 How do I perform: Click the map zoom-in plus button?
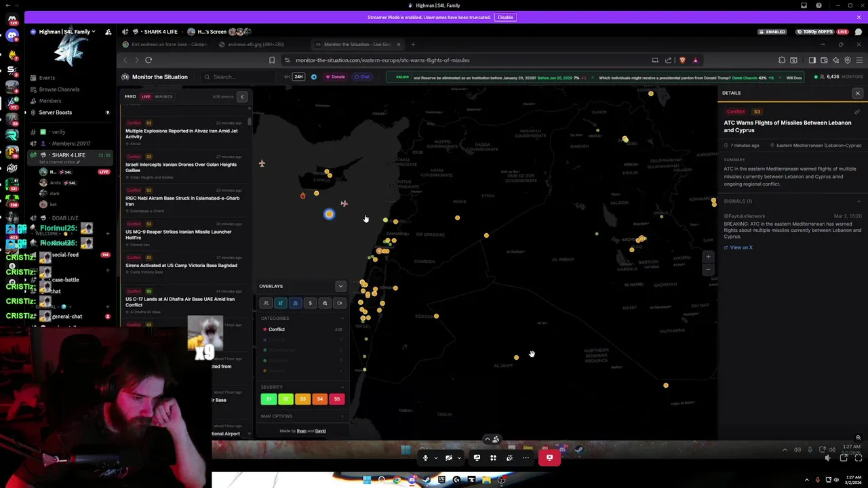point(708,257)
